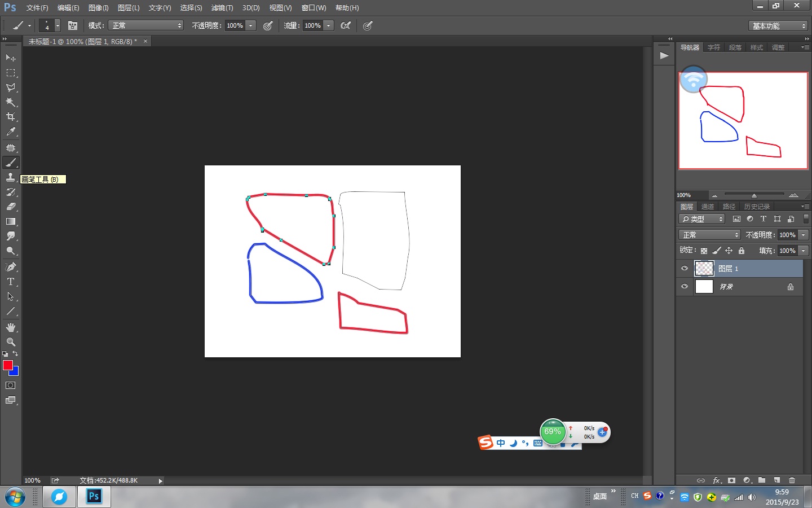The height and width of the screenshot is (508, 812).
Task: Toggle lock layer position
Action: [x=729, y=251]
